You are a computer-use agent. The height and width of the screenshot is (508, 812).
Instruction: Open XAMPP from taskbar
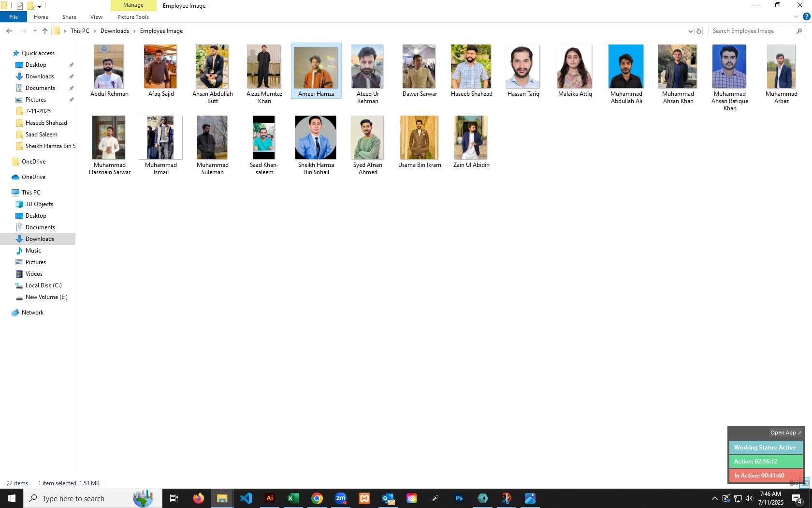click(x=364, y=498)
